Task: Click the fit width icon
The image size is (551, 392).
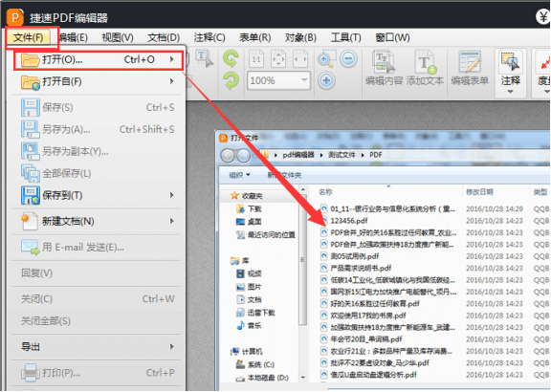Action: 300,59
